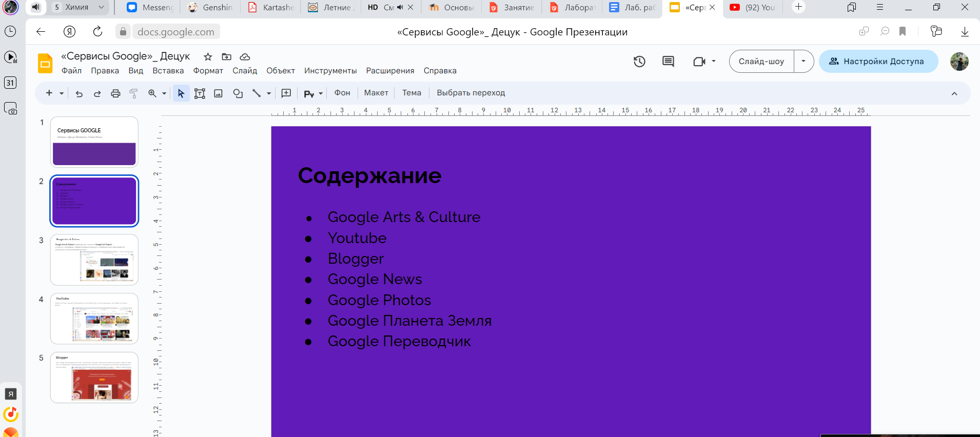The height and width of the screenshot is (437, 980).
Task: Open Yandex home button
Action: click(69, 32)
